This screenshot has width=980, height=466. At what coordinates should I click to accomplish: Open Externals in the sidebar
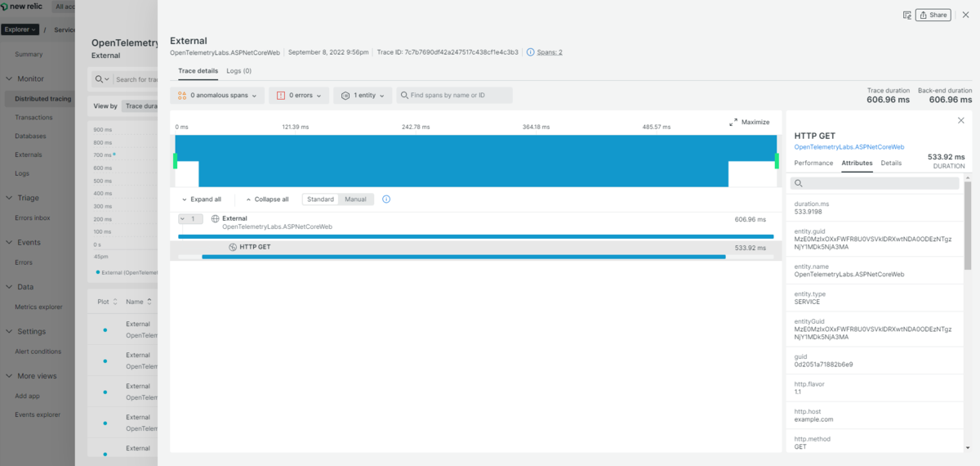pyautogui.click(x=29, y=155)
